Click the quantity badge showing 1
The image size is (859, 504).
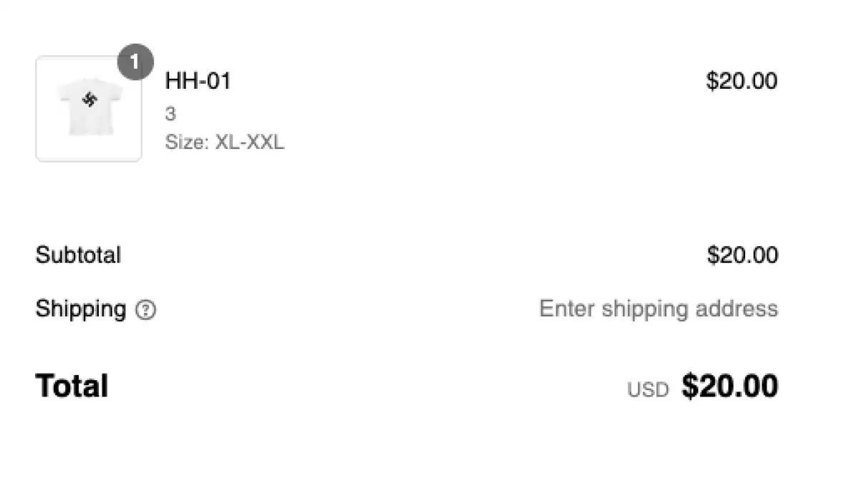(x=135, y=62)
